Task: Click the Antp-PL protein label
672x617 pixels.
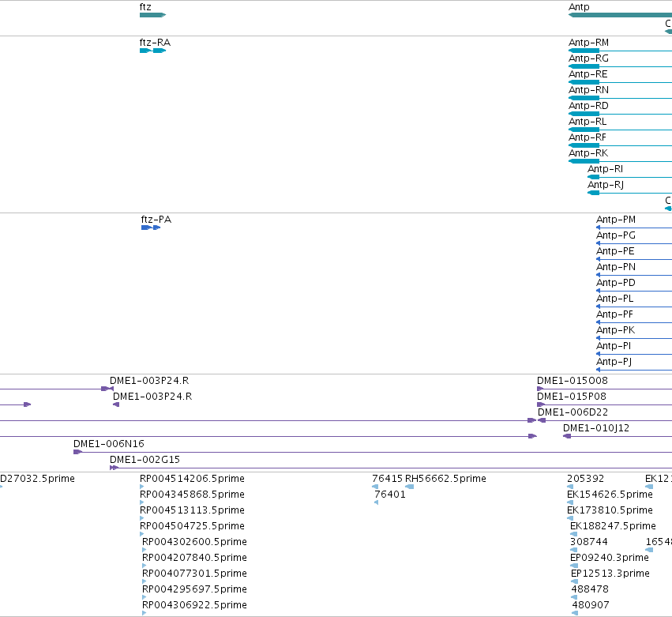Action: coord(615,299)
